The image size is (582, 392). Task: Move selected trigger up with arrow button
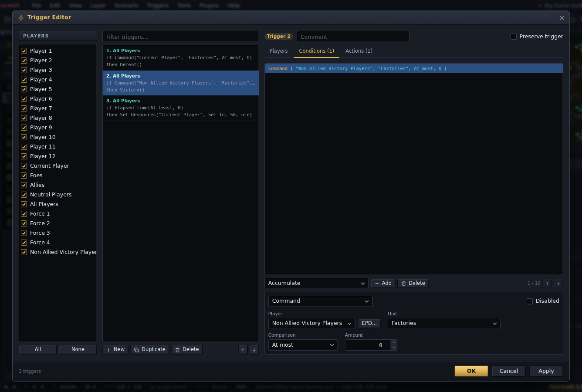tap(243, 350)
